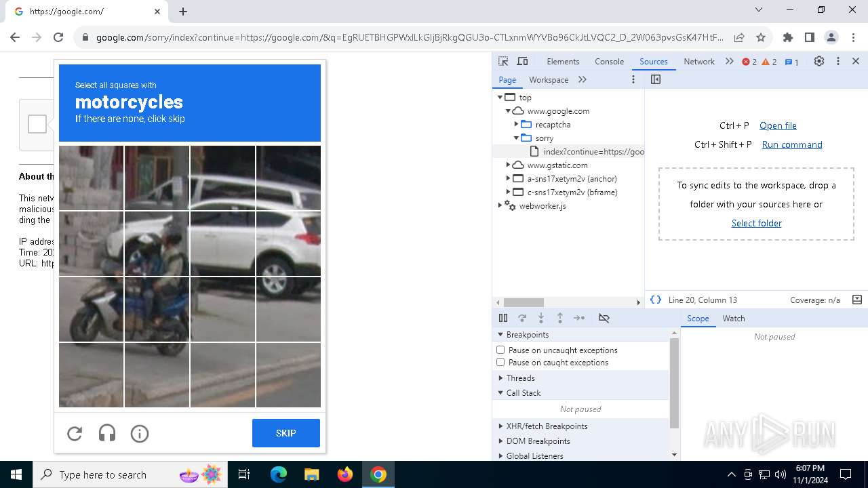Click the SKIP button
The width and height of the screenshot is (868, 488).
(x=286, y=433)
